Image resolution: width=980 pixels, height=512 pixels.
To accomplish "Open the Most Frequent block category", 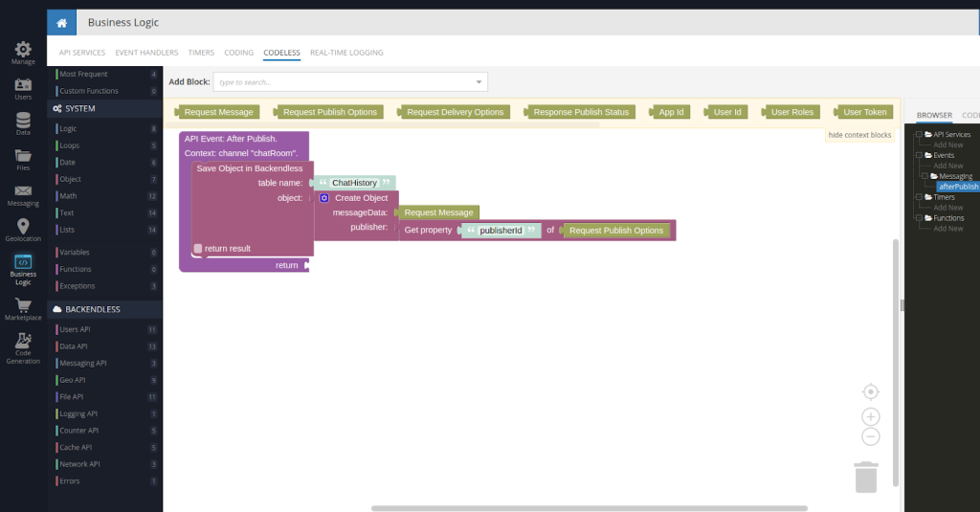I will [105, 74].
